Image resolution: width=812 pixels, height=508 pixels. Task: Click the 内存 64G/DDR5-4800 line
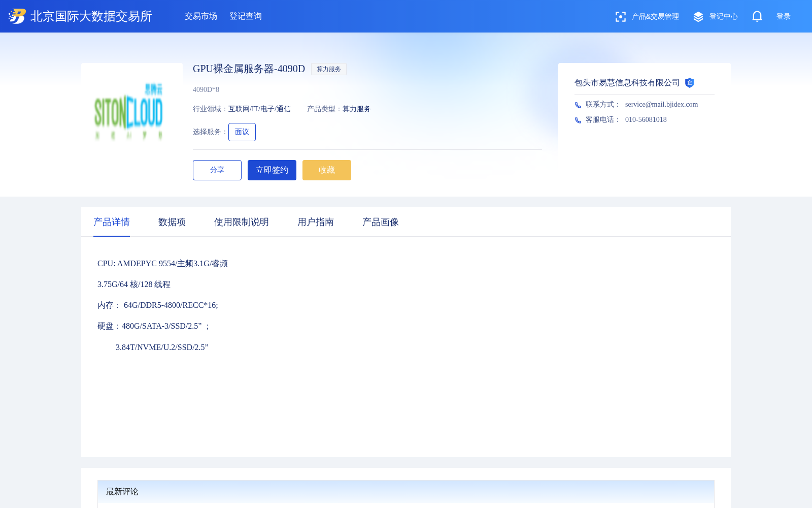(x=158, y=305)
